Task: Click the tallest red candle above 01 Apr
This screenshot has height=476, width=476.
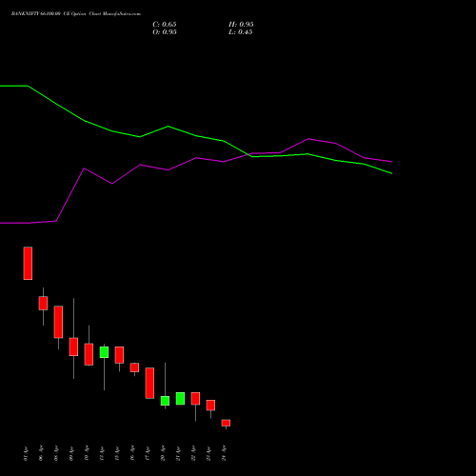Action: point(28,263)
